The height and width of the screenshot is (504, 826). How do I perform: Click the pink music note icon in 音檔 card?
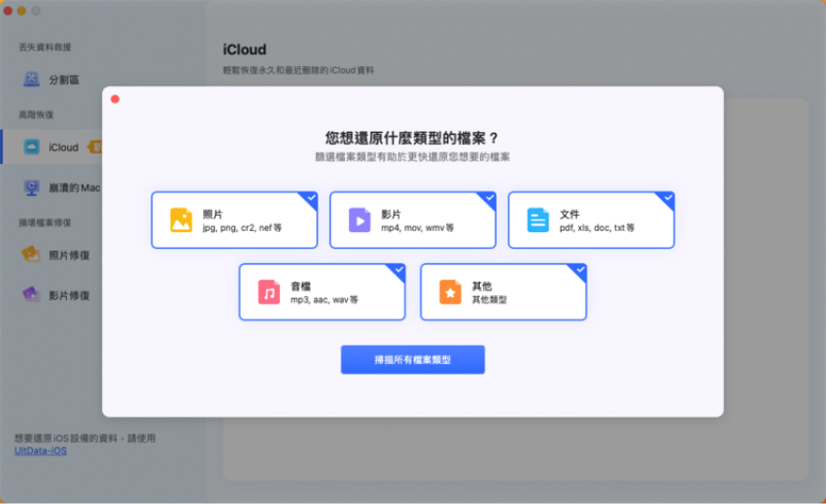pyautogui.click(x=268, y=292)
